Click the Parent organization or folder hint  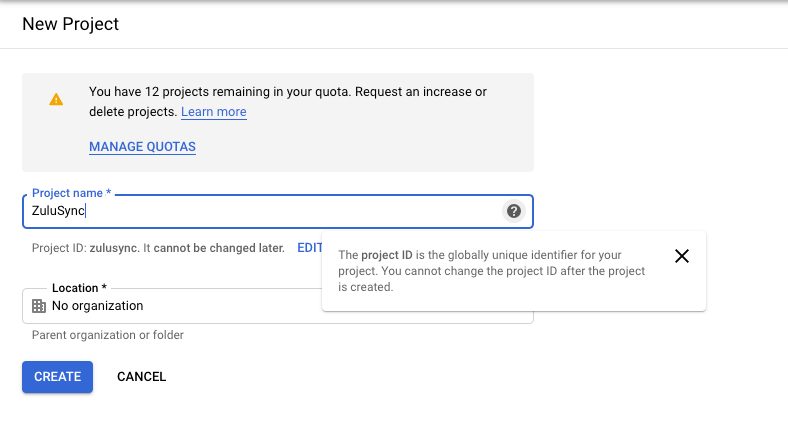(108, 335)
